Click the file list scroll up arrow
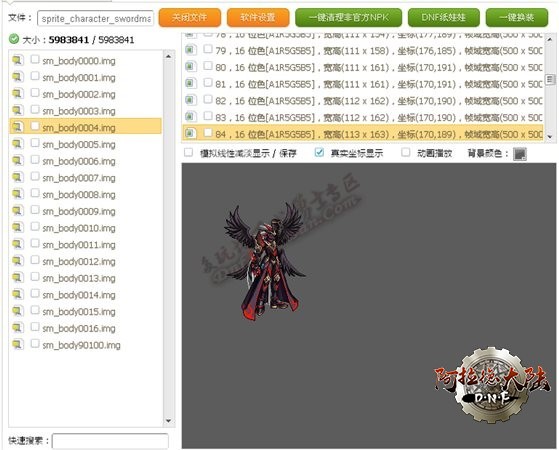Viewport: 559px width, 450px height. click(x=169, y=56)
